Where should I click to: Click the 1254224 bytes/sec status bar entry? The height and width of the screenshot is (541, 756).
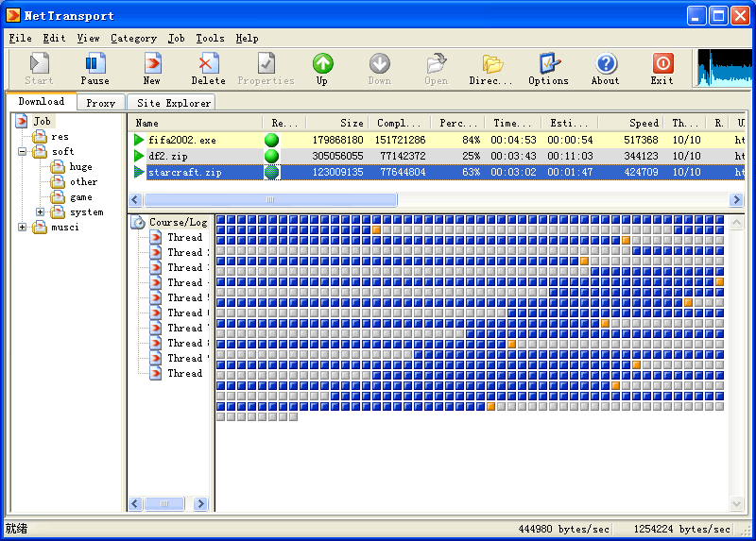[681, 529]
